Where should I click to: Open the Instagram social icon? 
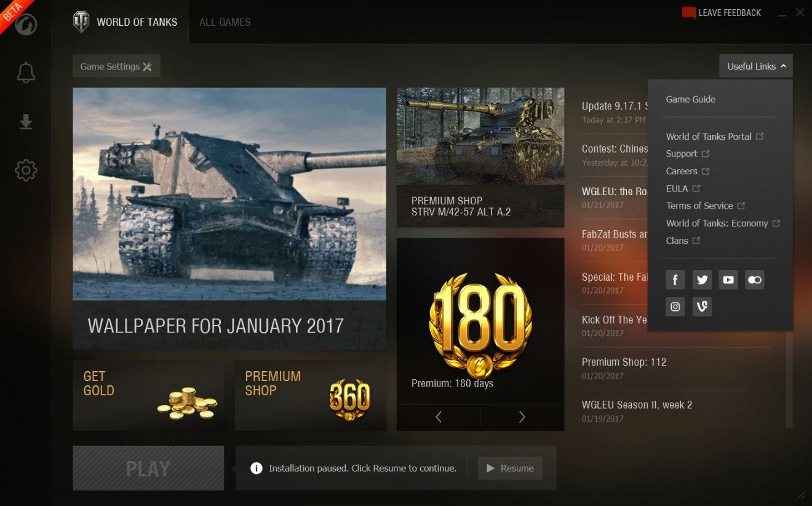pos(675,307)
